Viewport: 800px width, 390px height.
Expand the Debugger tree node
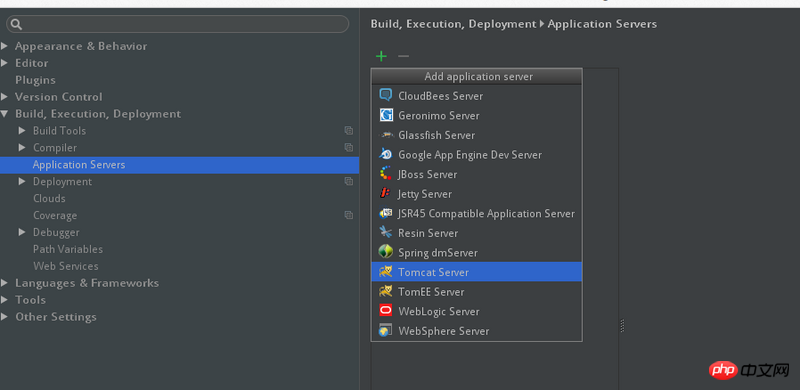[x=22, y=232]
